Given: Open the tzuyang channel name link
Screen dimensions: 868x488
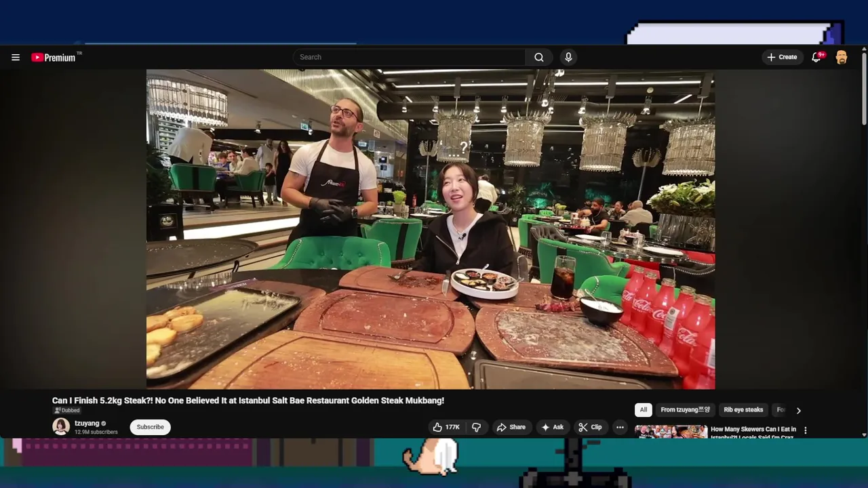Looking at the screenshot, I should coord(87,423).
